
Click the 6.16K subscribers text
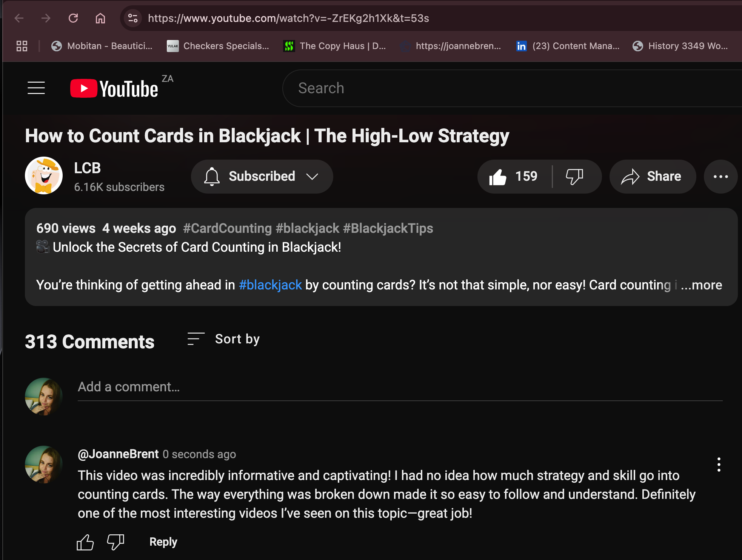click(119, 187)
